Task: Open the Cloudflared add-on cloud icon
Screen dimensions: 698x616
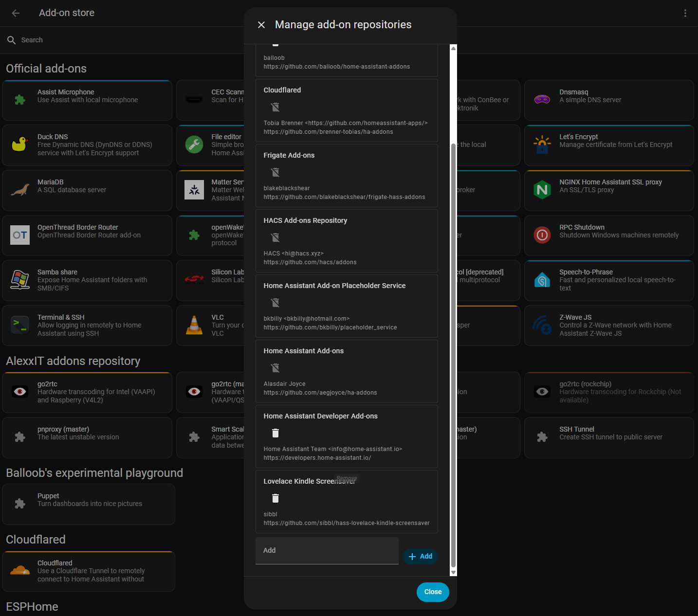Action: click(x=20, y=571)
